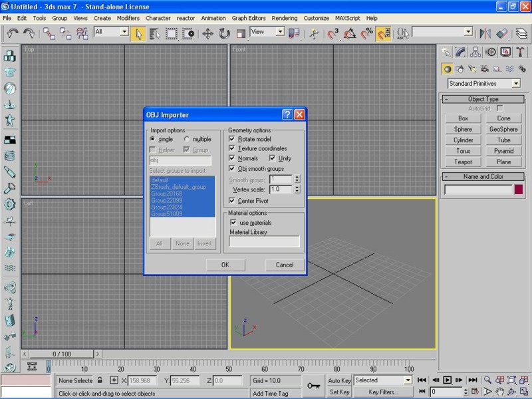Click the current frame spinner arrows
This screenshot has height=399, width=532.
tap(465, 392)
